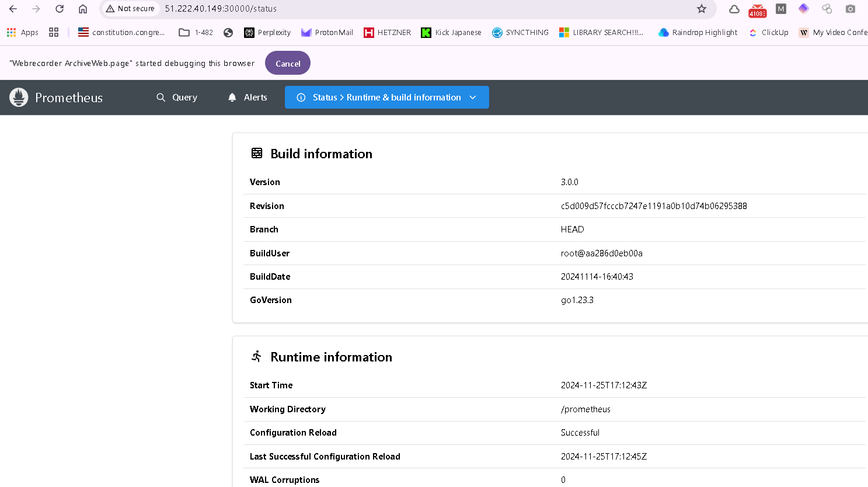Open the tab groups grid icon
This screenshot has width=868, height=487.
[54, 33]
